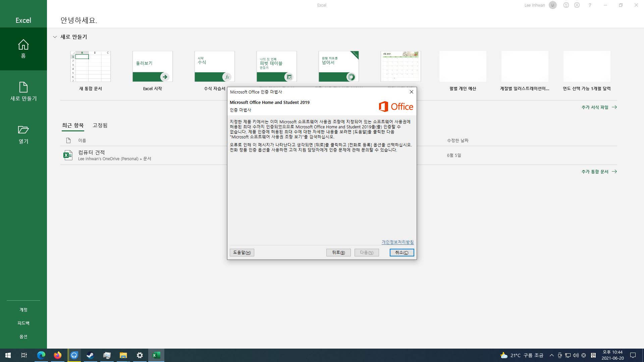Viewport: 644px width, 362px height.
Task: Select the 연도 선택 가능 1개월 달력 template
Action: [x=587, y=71]
